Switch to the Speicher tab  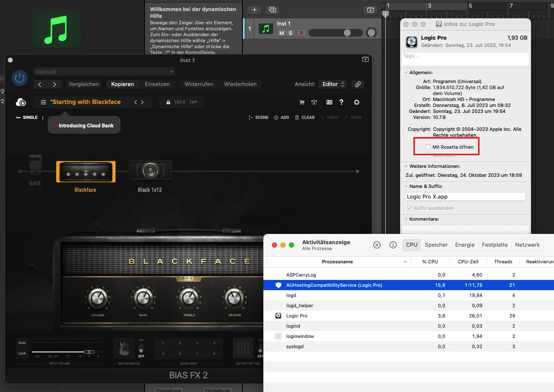click(436, 245)
